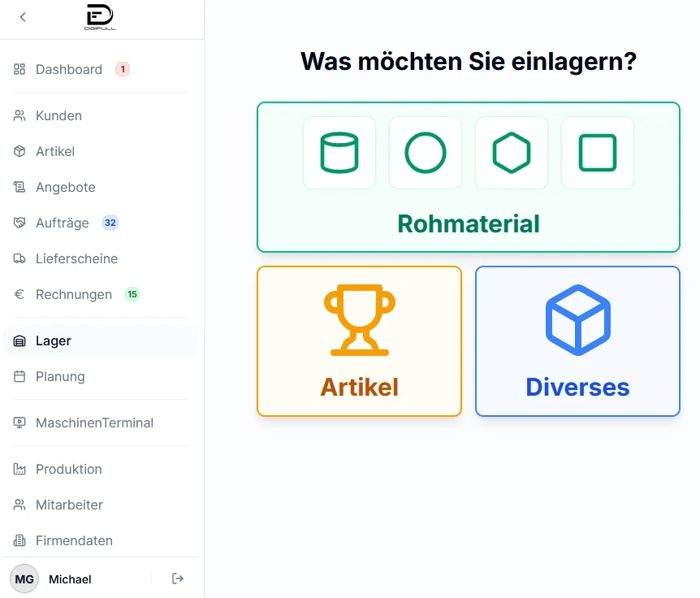
Task: Click the orange trophy icon
Action: click(x=360, y=320)
